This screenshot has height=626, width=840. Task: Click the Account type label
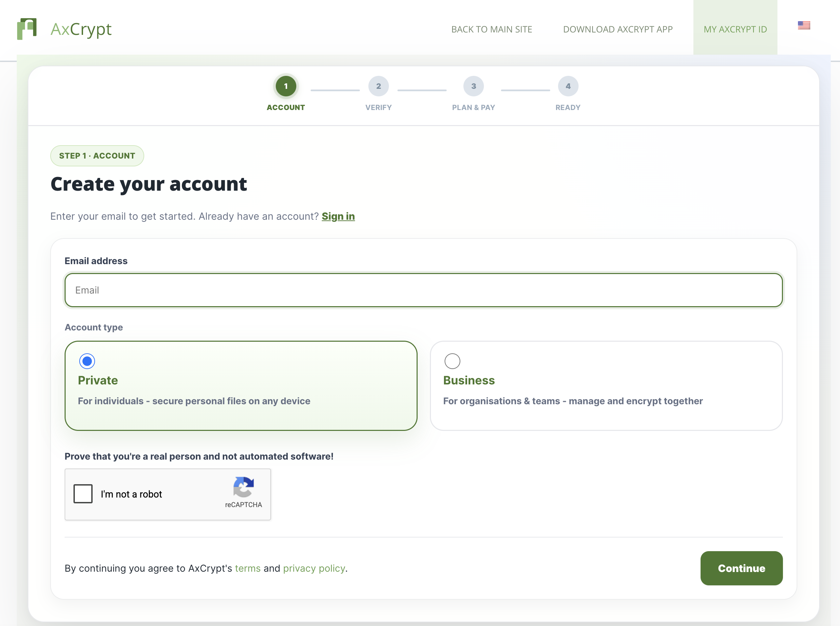click(x=94, y=327)
